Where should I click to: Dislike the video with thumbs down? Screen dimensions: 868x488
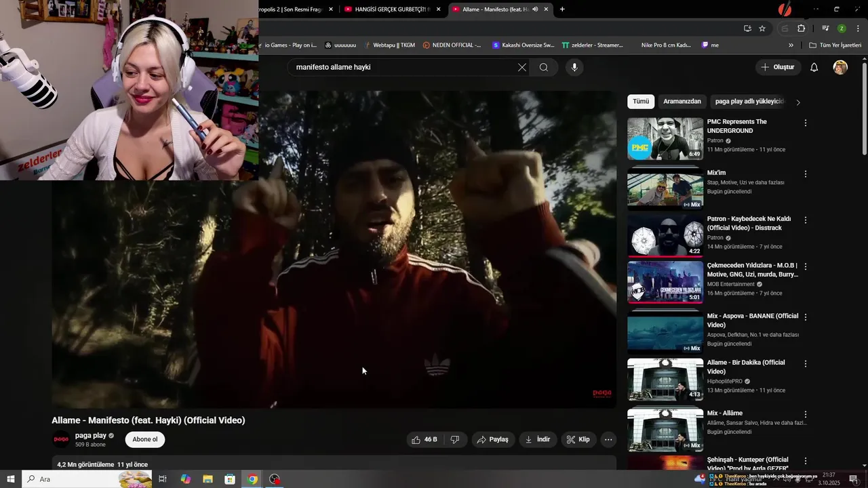[x=455, y=439]
